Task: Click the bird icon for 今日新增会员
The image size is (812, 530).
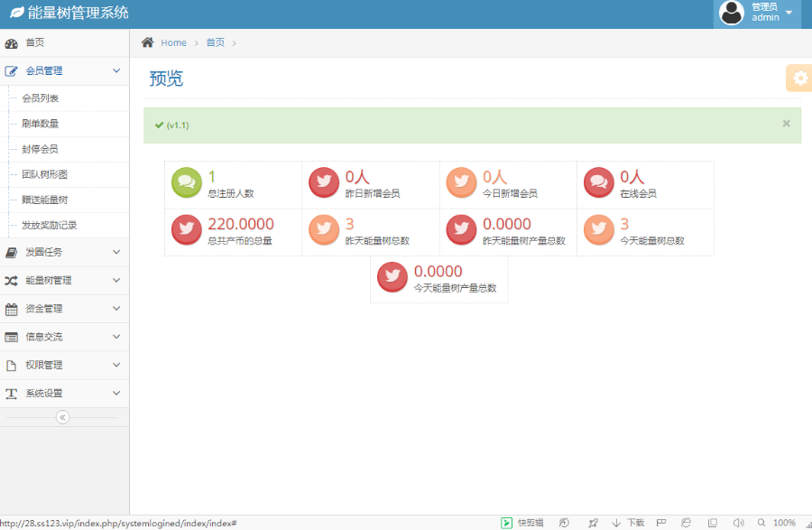Action: click(x=461, y=182)
